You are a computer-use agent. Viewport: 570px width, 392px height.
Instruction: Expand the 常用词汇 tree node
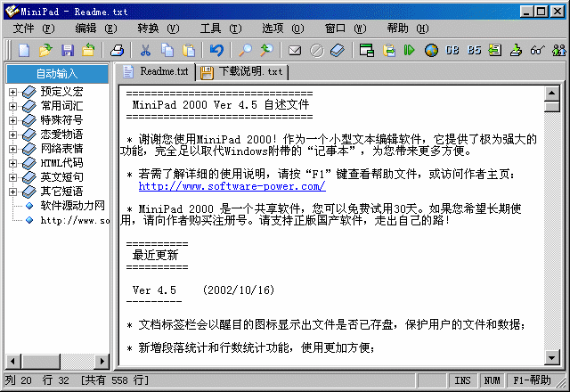(12, 106)
